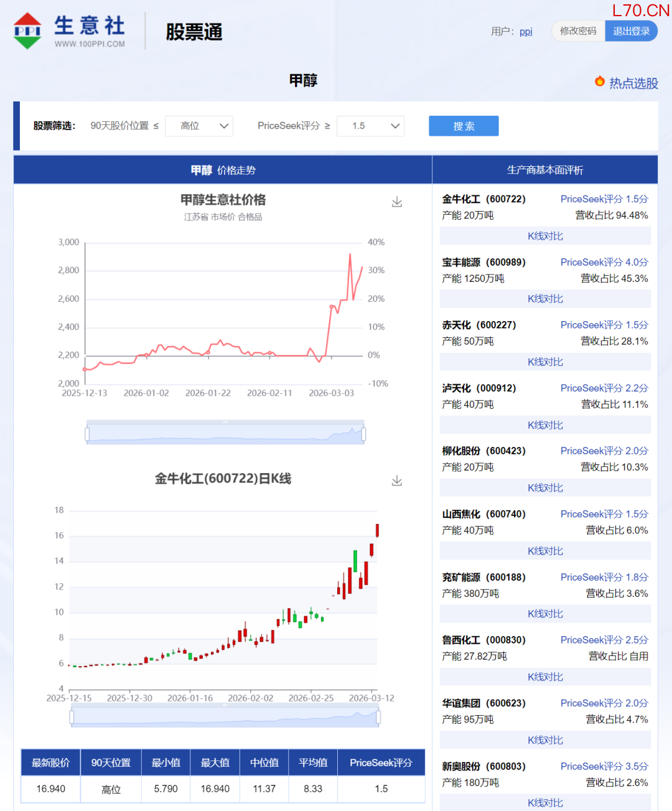Click the 修改密码 button

[x=578, y=31]
